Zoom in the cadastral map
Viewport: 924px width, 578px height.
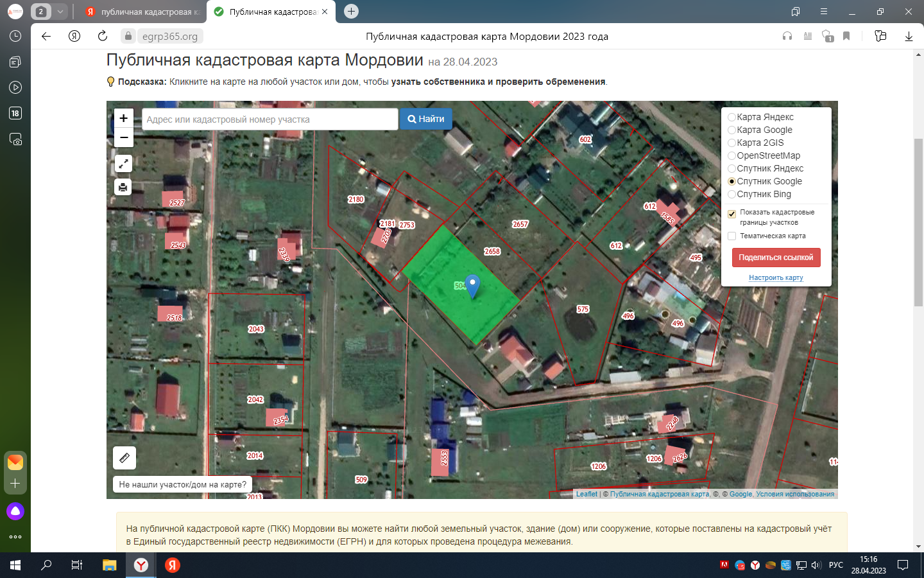tap(123, 118)
